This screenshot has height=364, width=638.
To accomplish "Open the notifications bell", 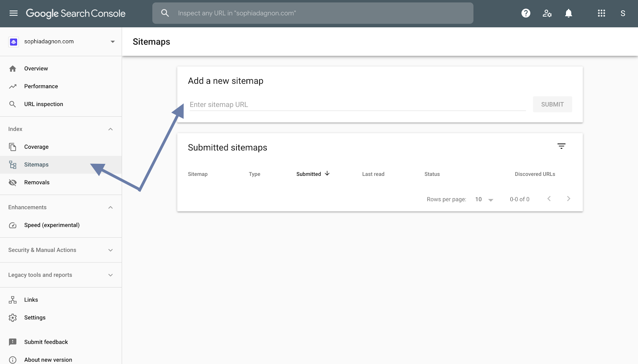I will (569, 13).
